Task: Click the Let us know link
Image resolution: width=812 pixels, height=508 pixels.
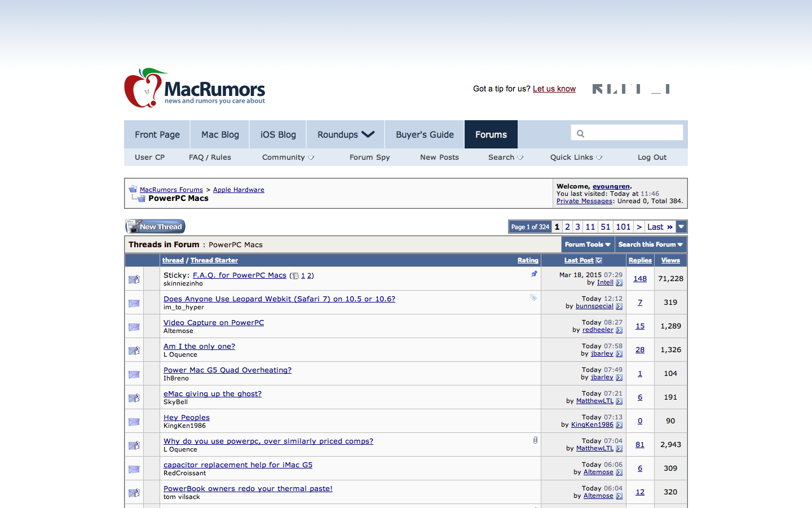Action: click(x=554, y=89)
